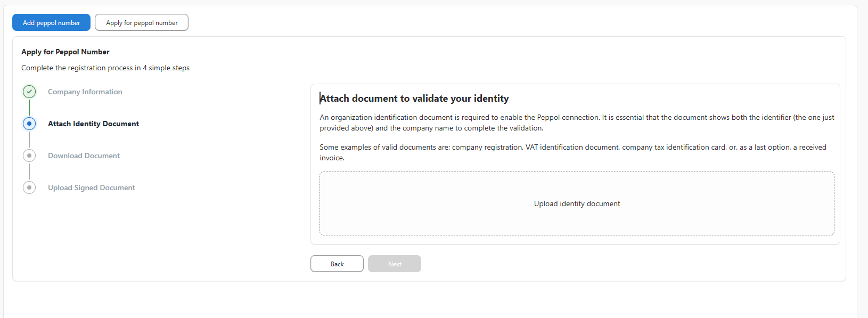Image resolution: width=868 pixels, height=318 pixels.
Task: Click the paragraph about organization identification document
Action: [x=577, y=123]
